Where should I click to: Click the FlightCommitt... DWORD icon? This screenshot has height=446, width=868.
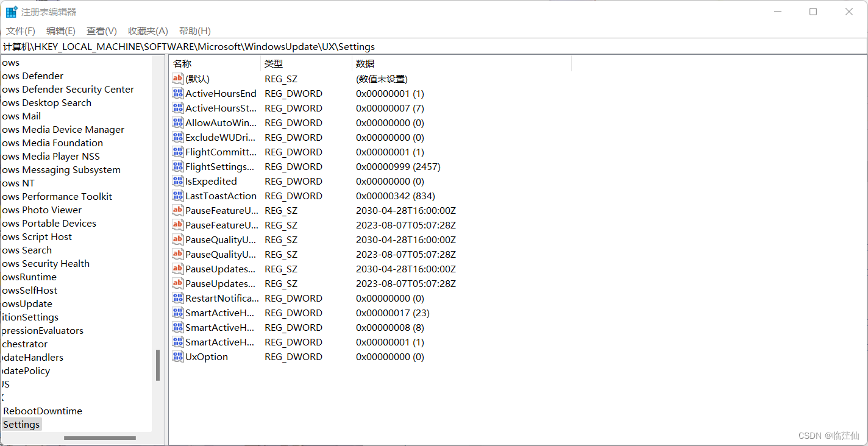[x=178, y=152]
